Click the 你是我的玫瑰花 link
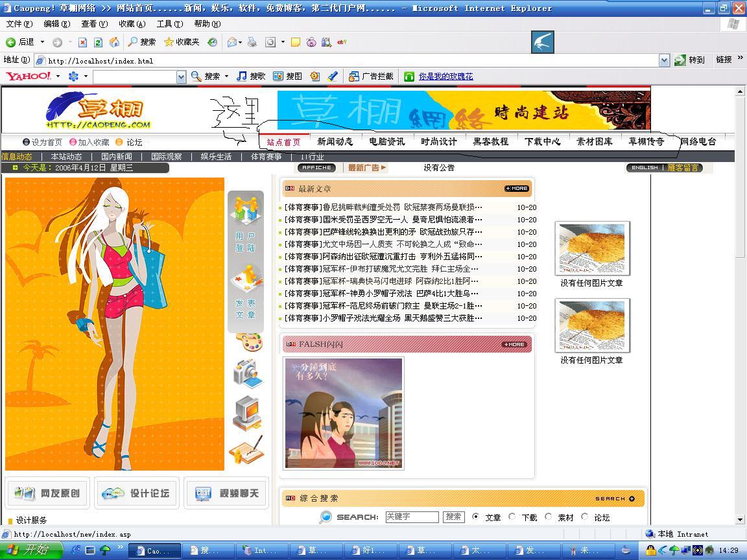747x560 pixels. [x=446, y=76]
